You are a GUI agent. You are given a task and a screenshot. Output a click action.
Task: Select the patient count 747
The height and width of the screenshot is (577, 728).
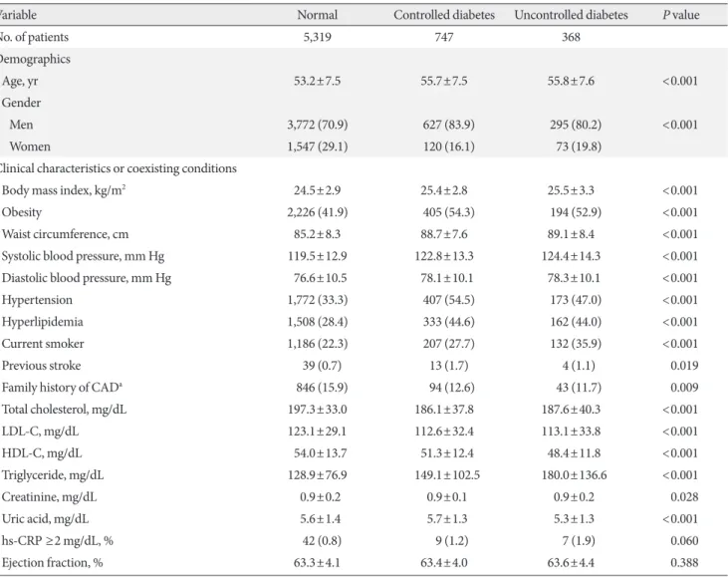point(444,37)
